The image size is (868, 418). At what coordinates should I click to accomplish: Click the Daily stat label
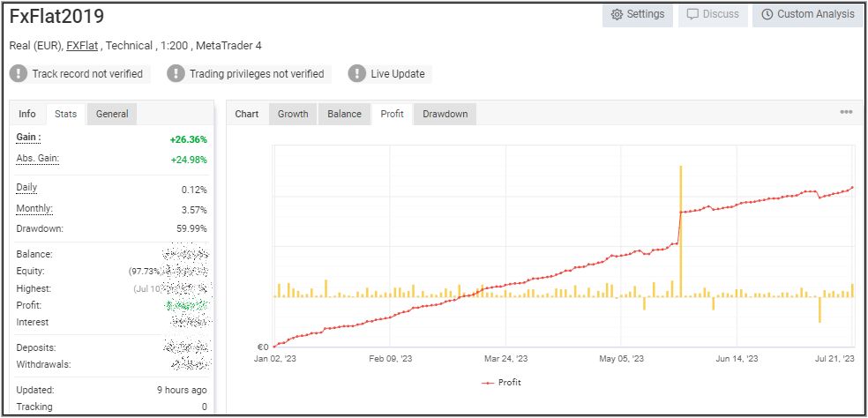pos(27,188)
